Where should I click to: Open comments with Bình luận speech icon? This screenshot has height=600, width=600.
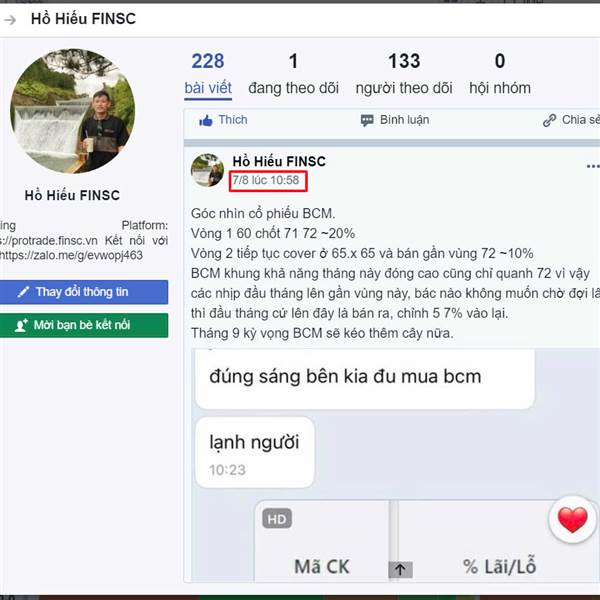pyautogui.click(x=395, y=120)
